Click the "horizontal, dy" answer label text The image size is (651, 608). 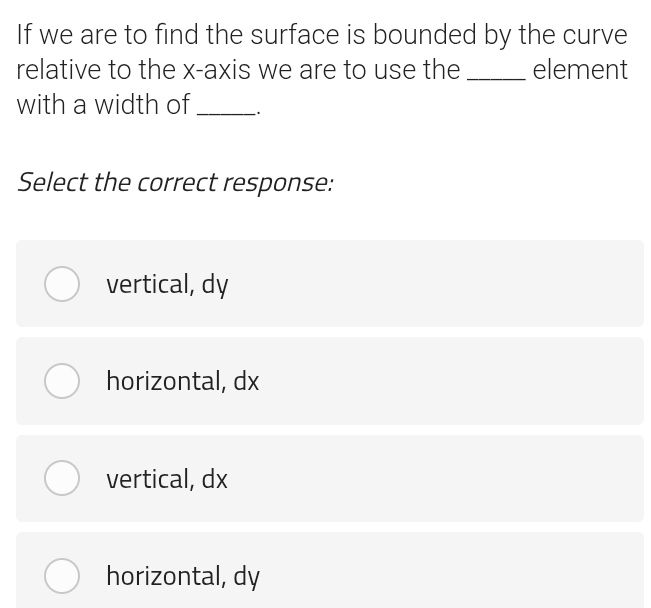click(183, 576)
